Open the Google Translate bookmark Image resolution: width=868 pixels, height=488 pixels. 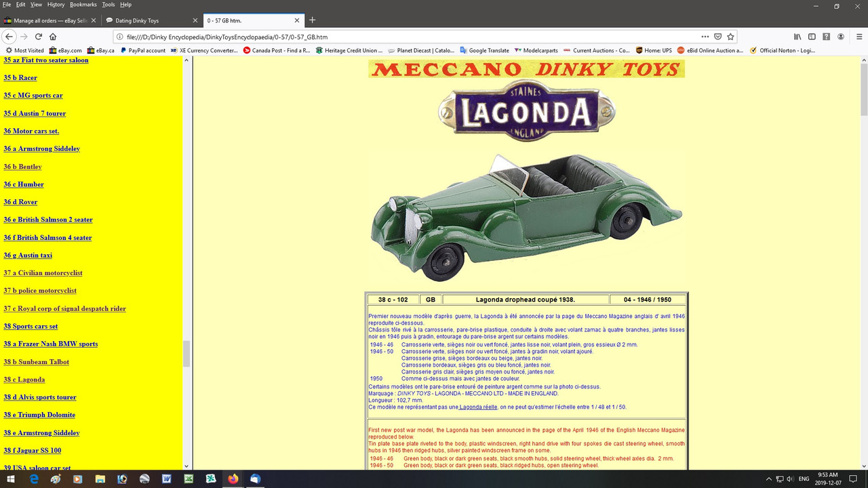484,50
